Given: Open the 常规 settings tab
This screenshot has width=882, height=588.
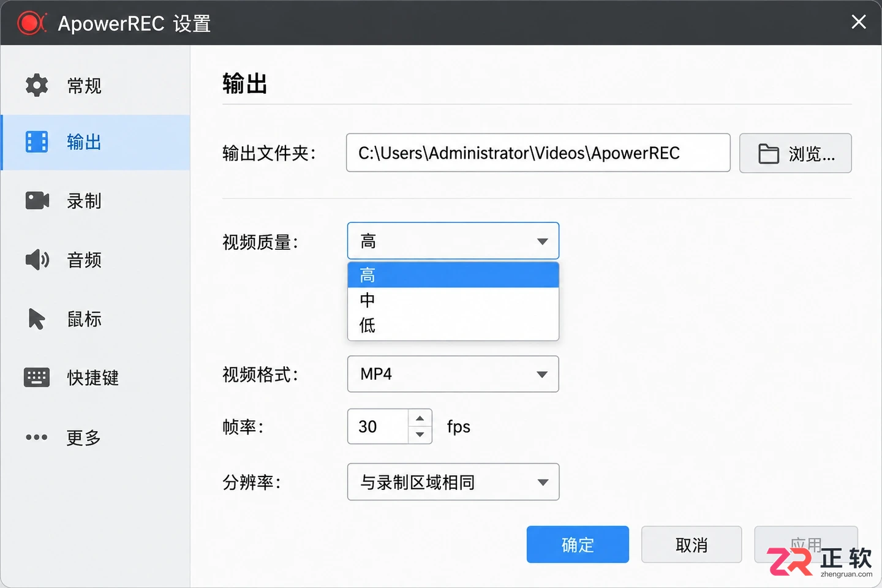Looking at the screenshot, I should pyautogui.click(x=95, y=85).
